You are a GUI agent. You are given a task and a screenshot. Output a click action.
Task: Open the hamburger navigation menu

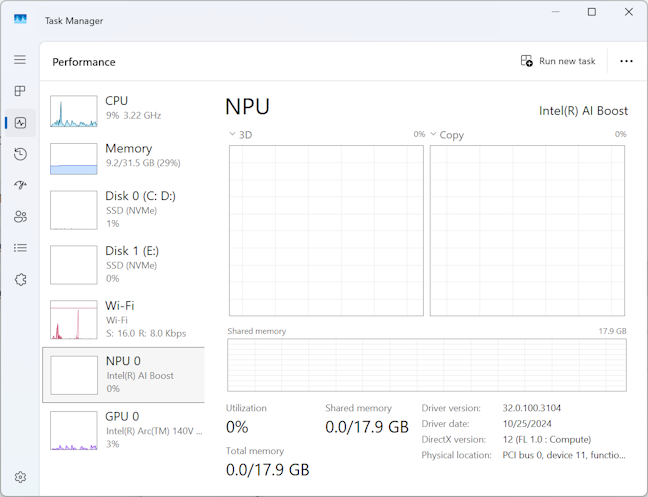(20, 59)
